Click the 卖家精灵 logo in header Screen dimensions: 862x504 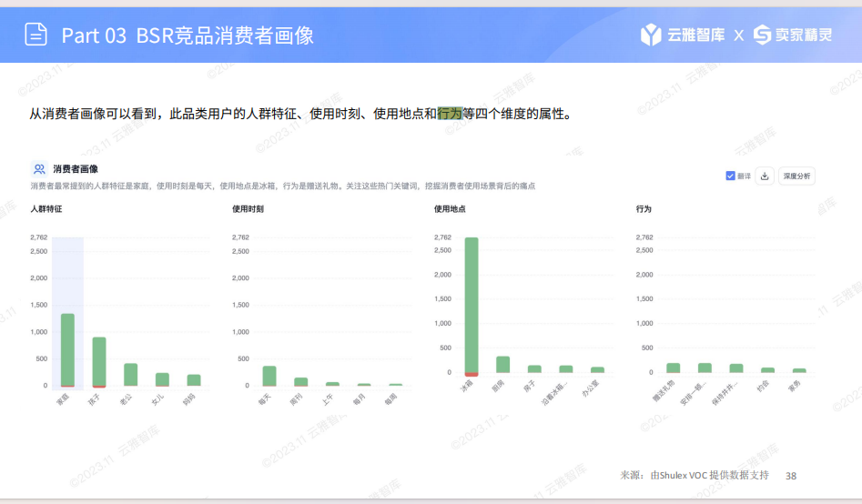[x=792, y=35]
